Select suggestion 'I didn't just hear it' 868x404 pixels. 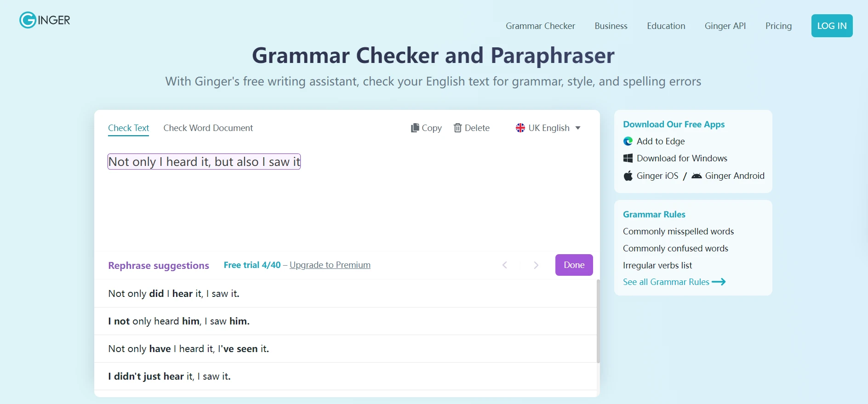[x=345, y=376]
